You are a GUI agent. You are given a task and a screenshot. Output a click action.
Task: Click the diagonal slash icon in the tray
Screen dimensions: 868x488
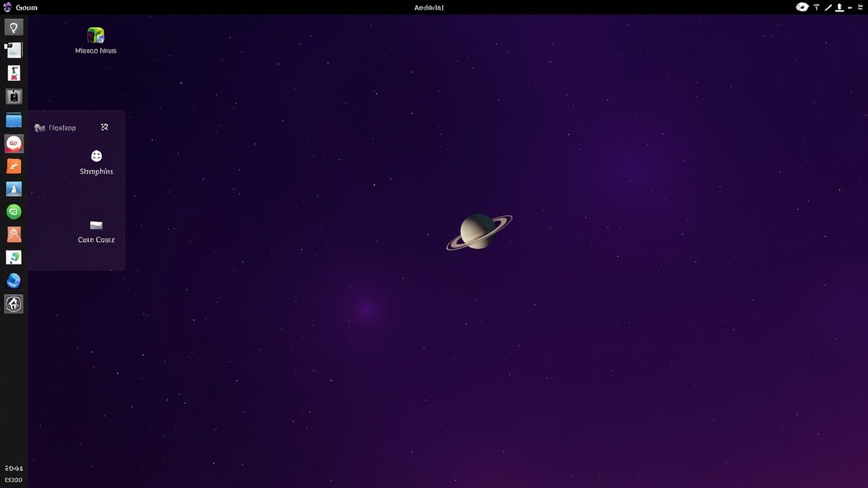(x=828, y=7)
